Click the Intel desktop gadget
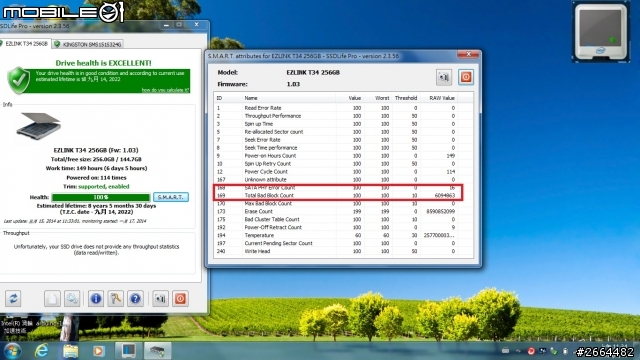640x360 pixels. pyautogui.click(x=600, y=31)
